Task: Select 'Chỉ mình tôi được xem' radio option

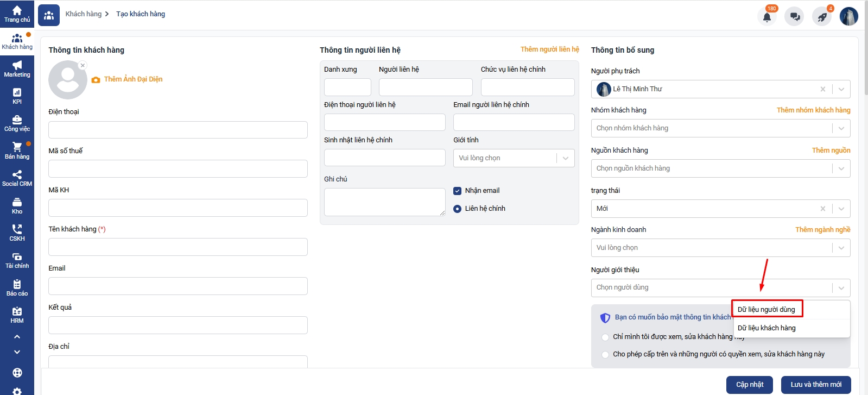Action: coord(605,337)
